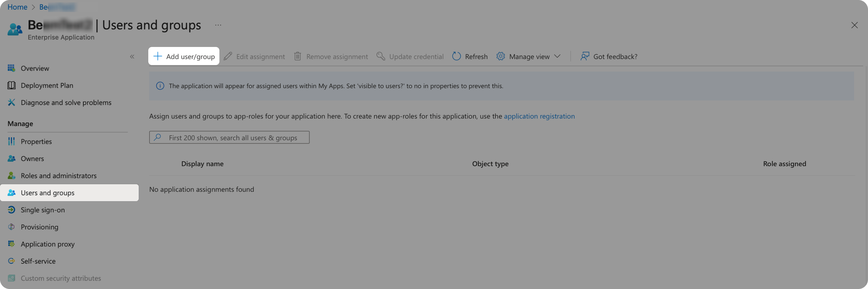
Task: Sort by Object type column header
Action: (490, 163)
